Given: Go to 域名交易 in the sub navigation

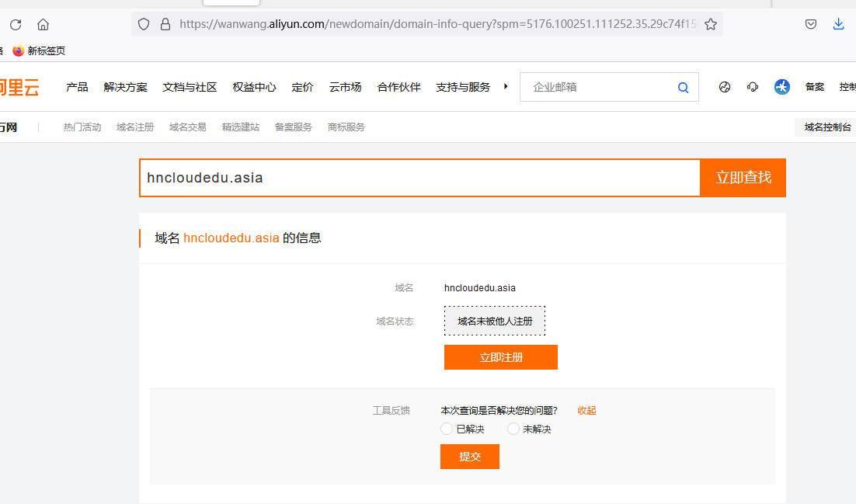Looking at the screenshot, I should 188,127.
